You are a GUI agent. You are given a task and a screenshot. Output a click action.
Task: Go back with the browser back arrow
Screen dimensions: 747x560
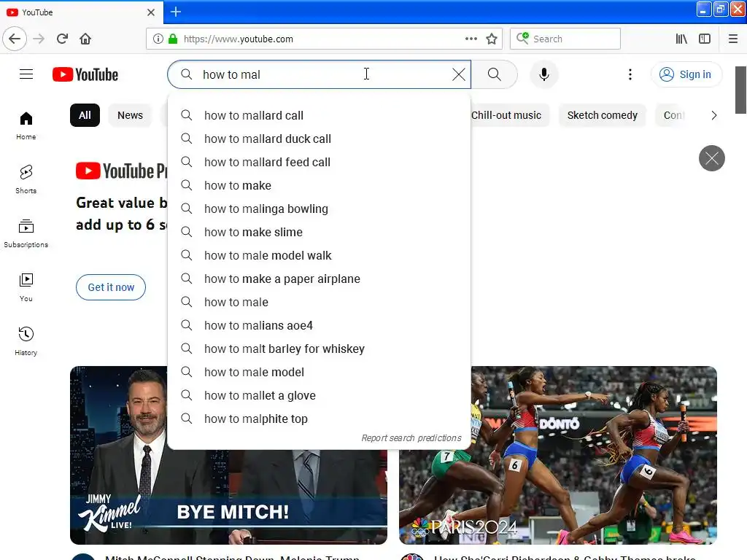(x=15, y=39)
